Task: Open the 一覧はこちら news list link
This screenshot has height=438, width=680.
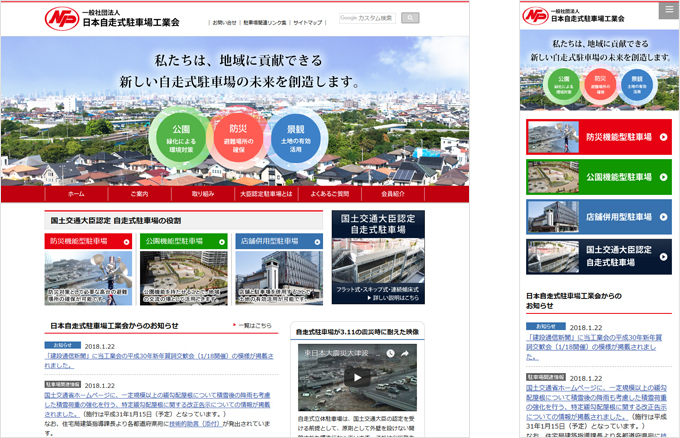Action: click(x=254, y=325)
